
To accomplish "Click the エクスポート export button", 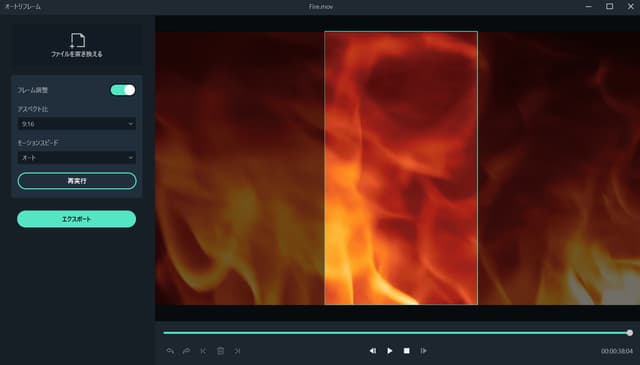I will [x=76, y=219].
